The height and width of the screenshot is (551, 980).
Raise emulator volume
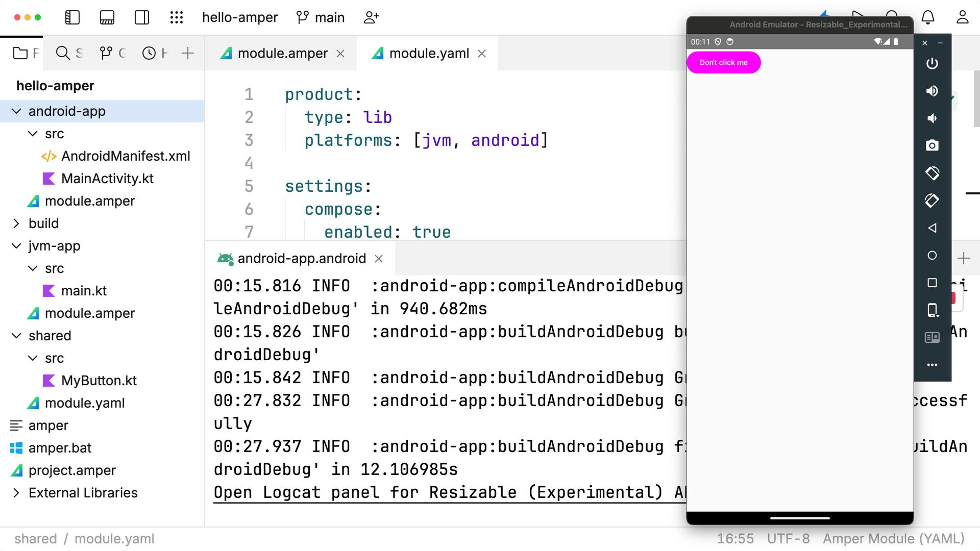tap(932, 91)
